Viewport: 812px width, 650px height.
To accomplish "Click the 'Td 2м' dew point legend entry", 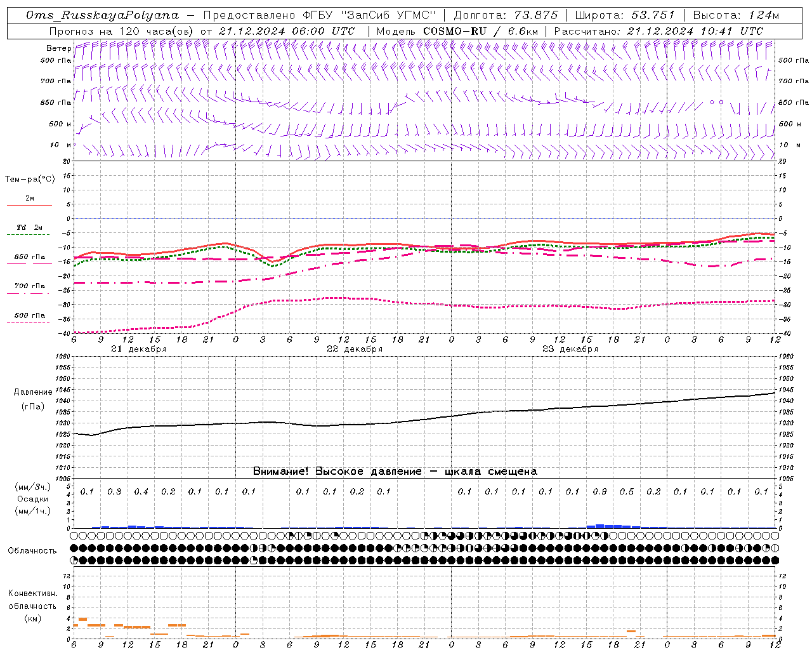I will (x=30, y=227).
